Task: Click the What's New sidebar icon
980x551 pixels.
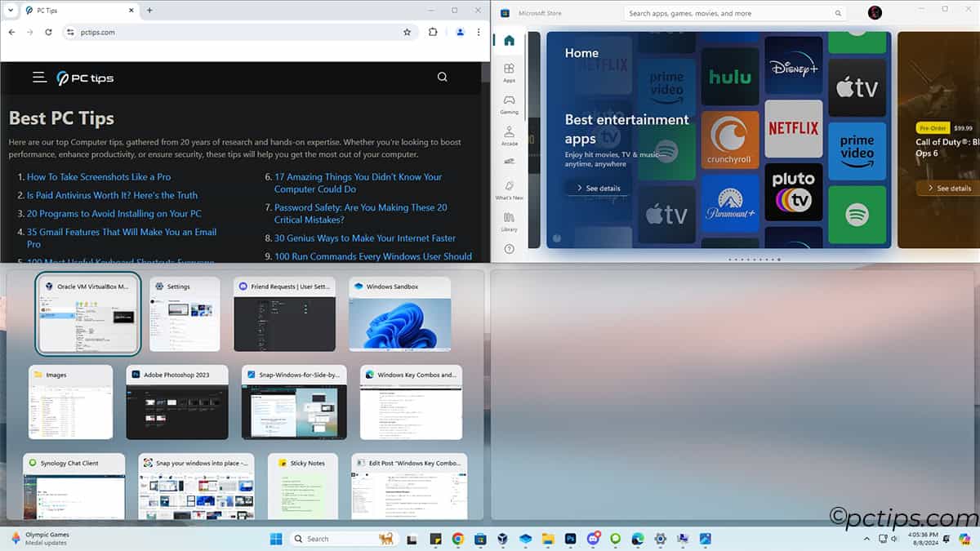Action: click(509, 189)
